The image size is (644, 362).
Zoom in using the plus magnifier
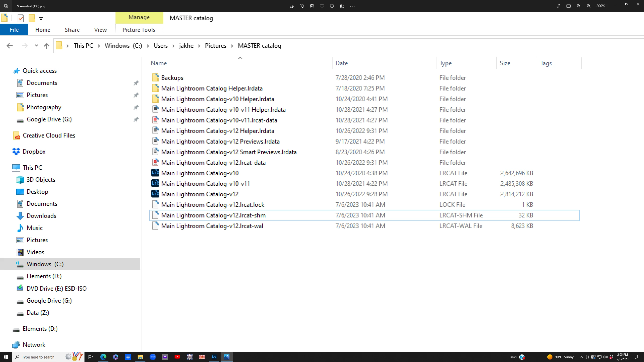588,6
